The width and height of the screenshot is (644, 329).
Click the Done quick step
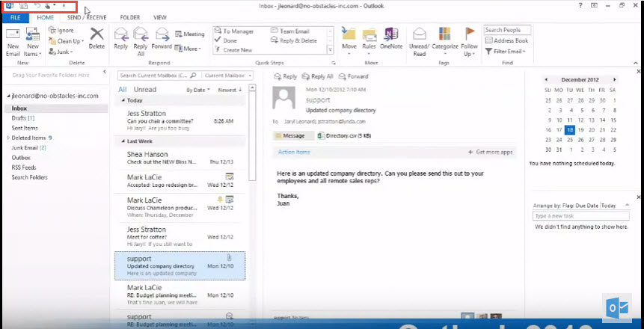(x=226, y=40)
